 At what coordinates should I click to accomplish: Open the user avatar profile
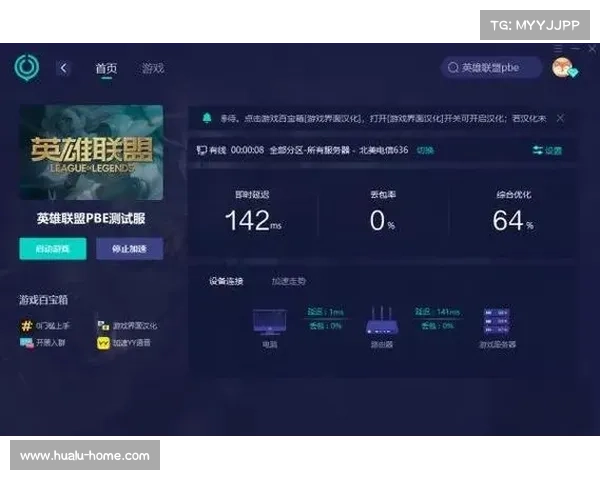[562, 67]
